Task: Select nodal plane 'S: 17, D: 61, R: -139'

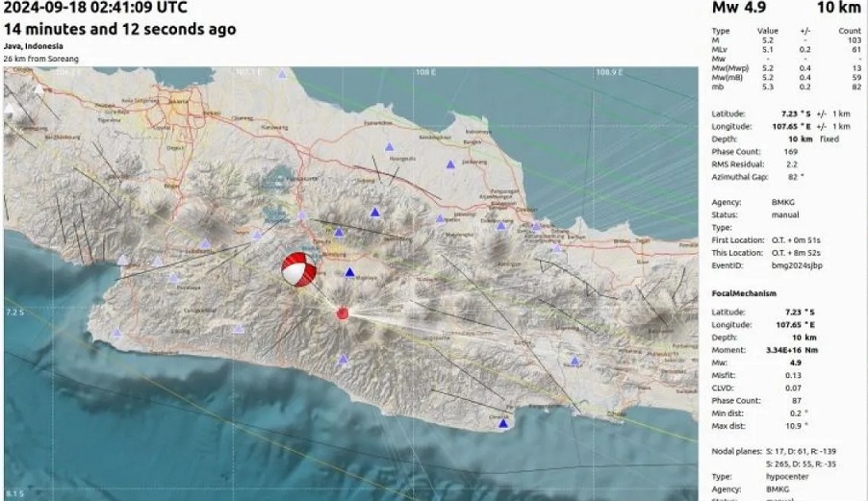Action: [801, 452]
